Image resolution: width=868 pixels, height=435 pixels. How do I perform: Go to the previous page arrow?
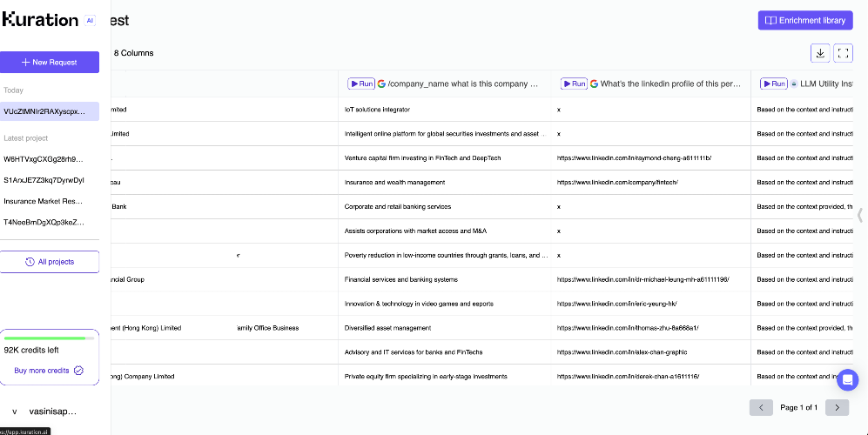tap(761, 407)
